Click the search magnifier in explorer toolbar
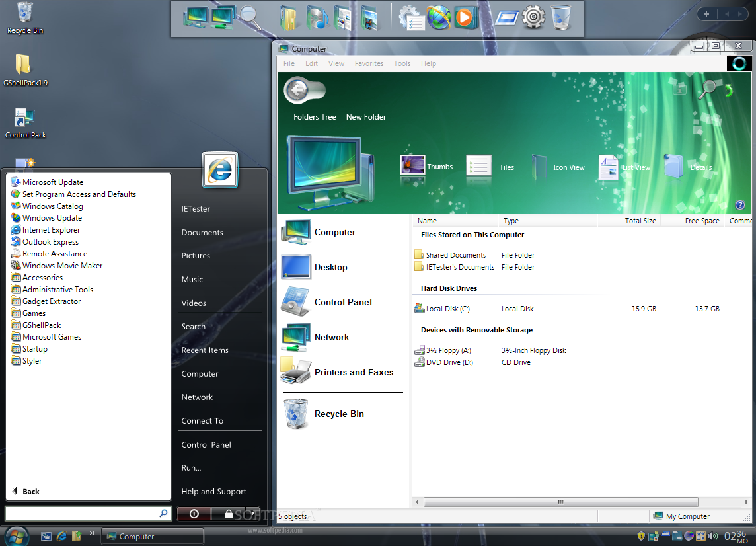This screenshot has height=546, width=756. pyautogui.click(x=707, y=89)
